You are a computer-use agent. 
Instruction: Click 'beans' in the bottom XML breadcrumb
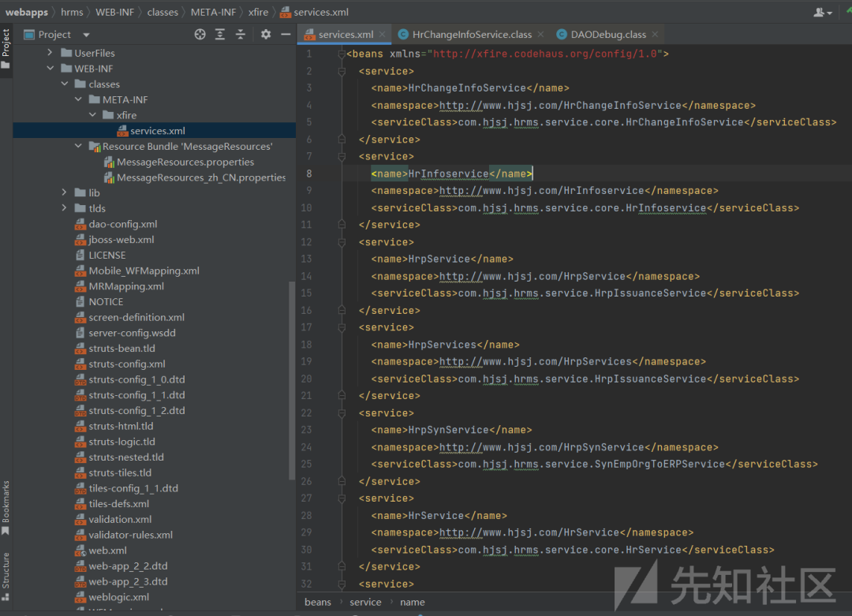pos(318,602)
